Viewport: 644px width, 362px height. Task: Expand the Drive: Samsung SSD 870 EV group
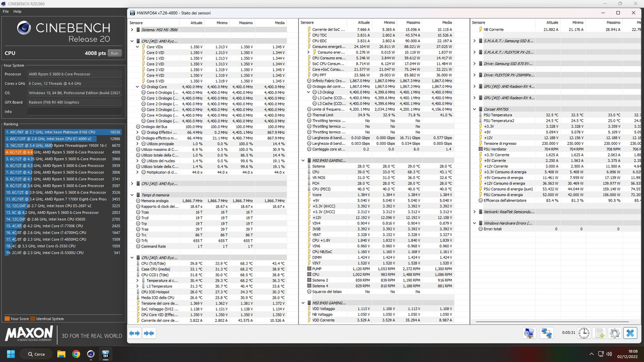tap(474, 64)
